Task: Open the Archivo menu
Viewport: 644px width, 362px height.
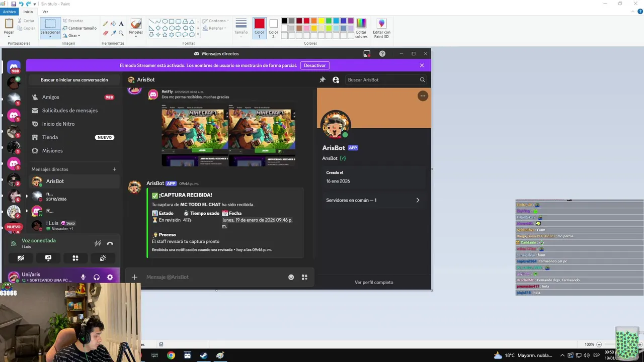Action: click(9, 12)
